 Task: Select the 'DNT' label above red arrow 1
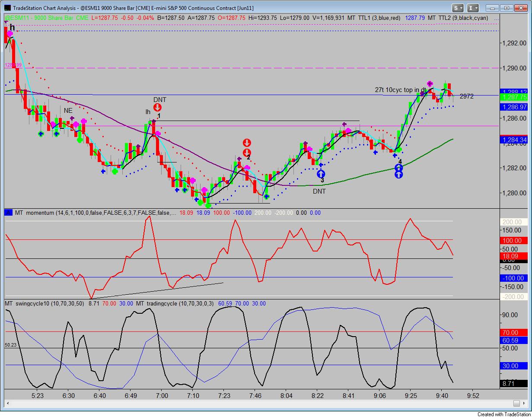tap(159, 100)
